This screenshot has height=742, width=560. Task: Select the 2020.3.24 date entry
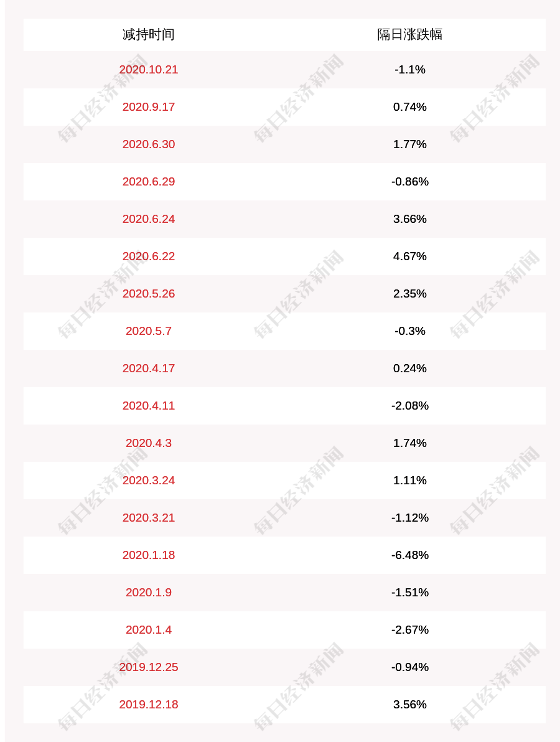pyautogui.click(x=148, y=481)
